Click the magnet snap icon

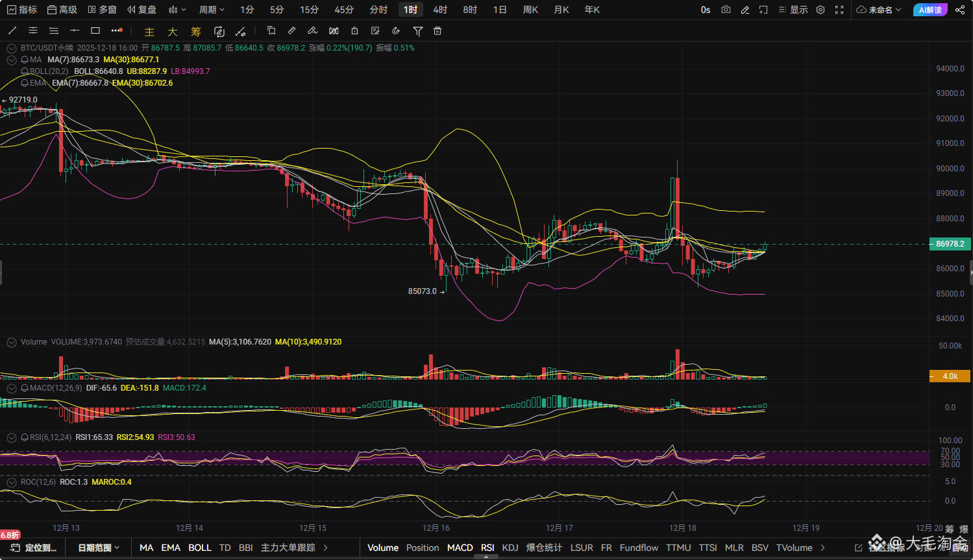tap(396, 30)
